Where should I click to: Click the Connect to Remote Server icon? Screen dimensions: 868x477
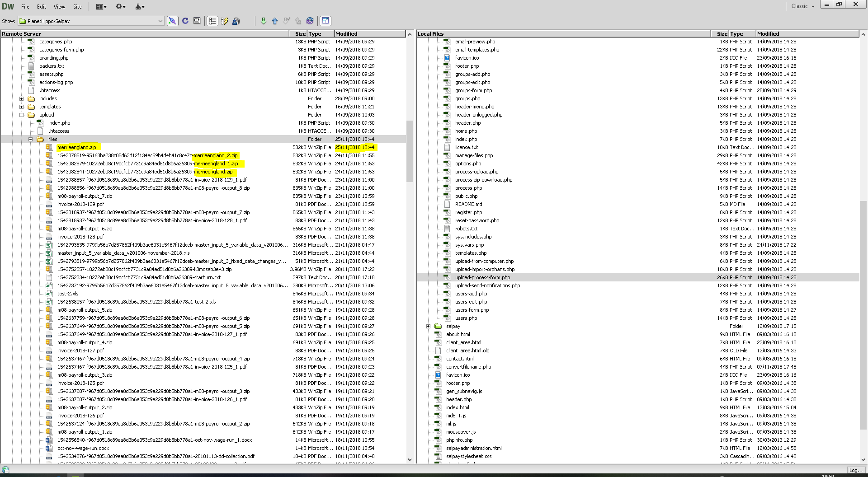point(172,21)
